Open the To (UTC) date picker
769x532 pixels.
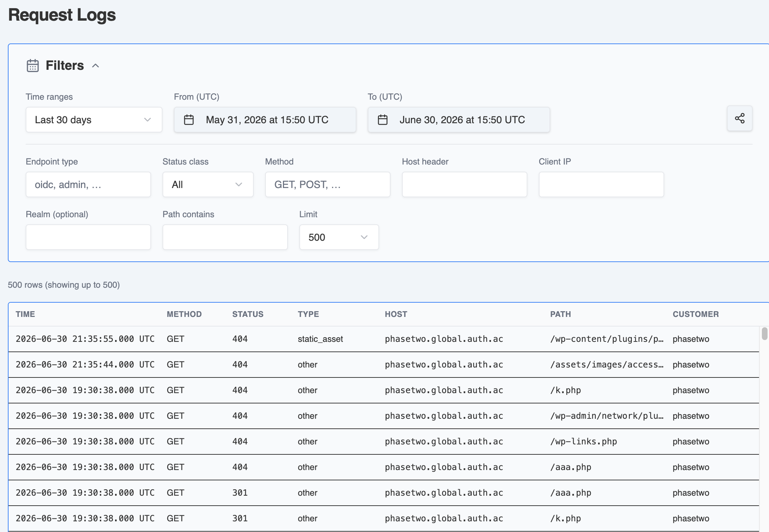pos(459,120)
